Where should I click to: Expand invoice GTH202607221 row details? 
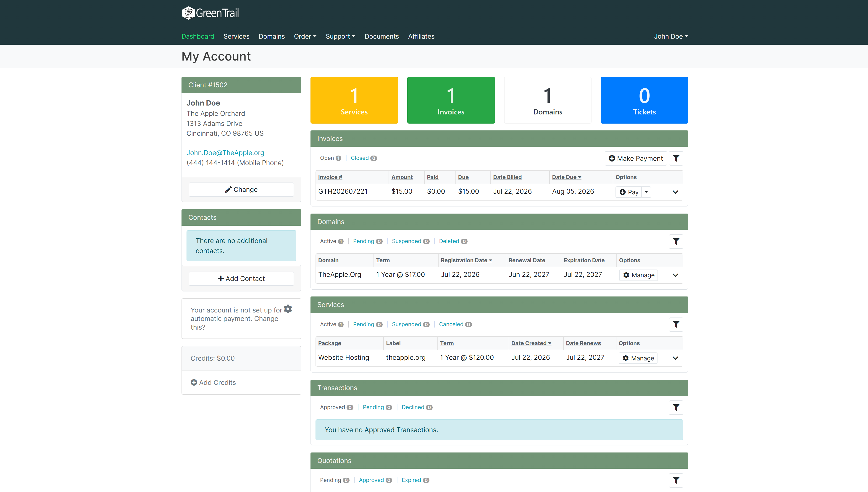(675, 192)
